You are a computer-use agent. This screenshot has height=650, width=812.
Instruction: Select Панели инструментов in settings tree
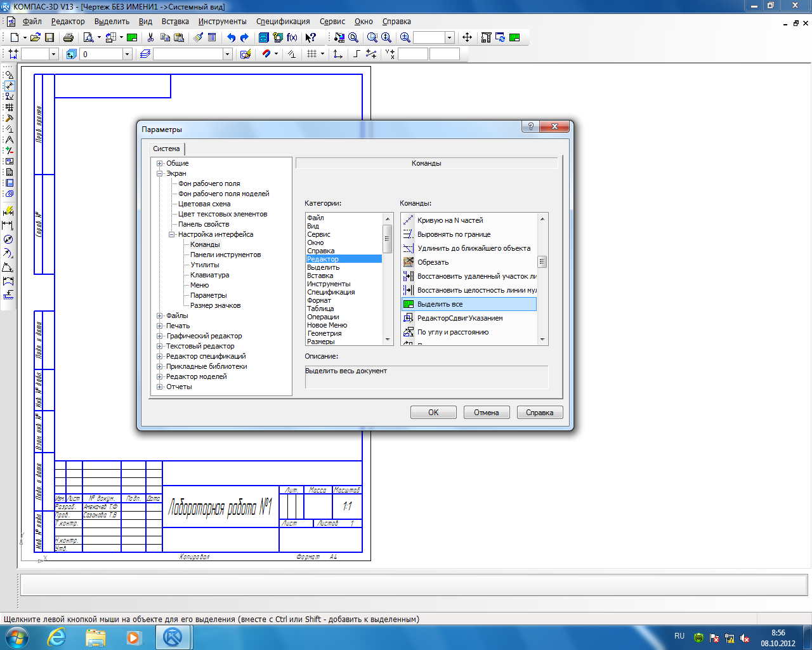tap(226, 255)
